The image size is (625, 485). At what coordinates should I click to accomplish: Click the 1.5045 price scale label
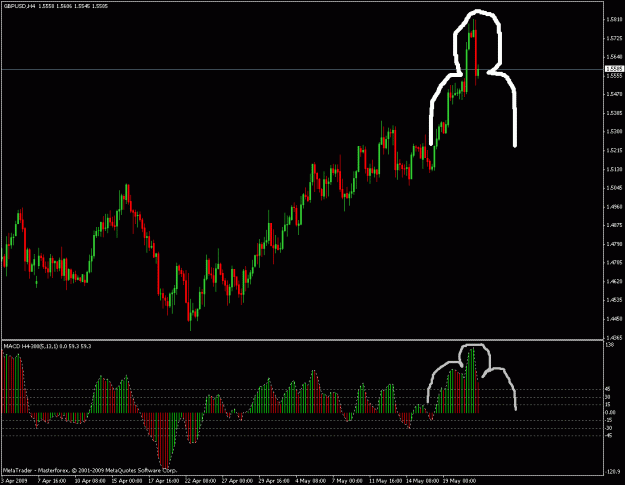pos(614,187)
